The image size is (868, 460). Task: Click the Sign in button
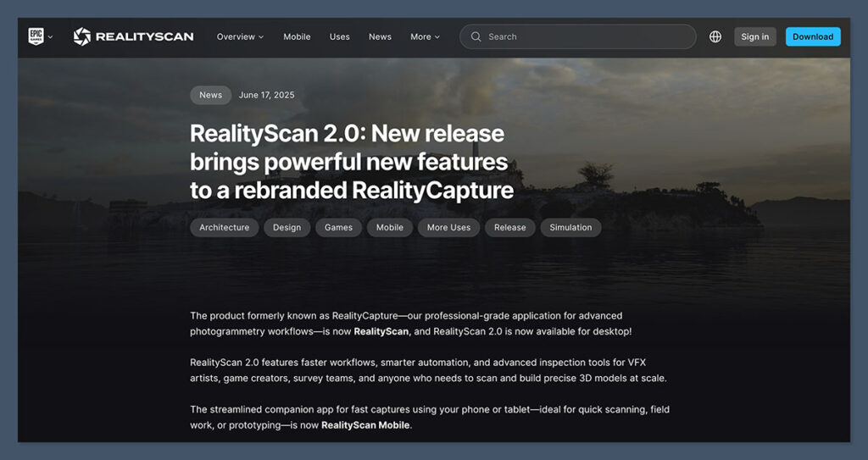754,36
